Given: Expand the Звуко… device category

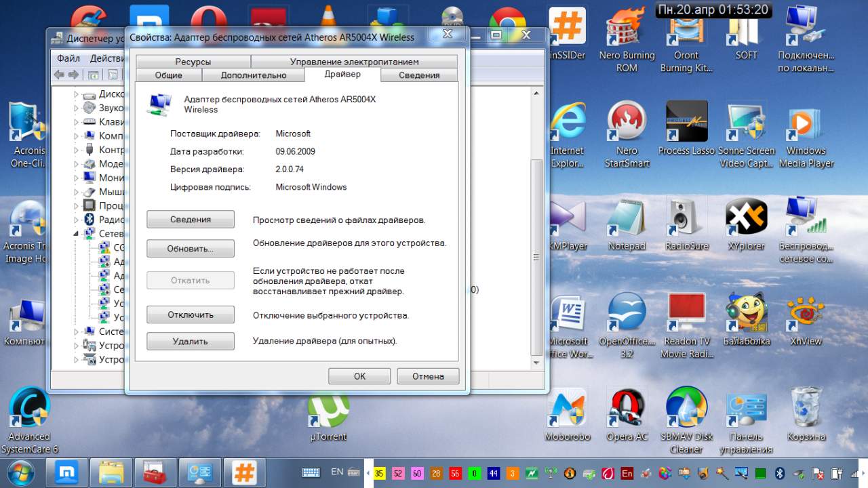Looking at the screenshot, I should click(76, 108).
